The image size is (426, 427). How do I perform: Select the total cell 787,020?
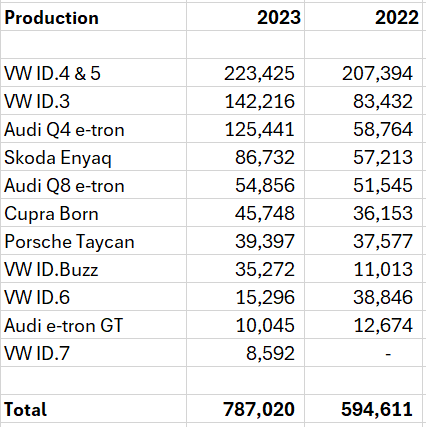(245, 409)
